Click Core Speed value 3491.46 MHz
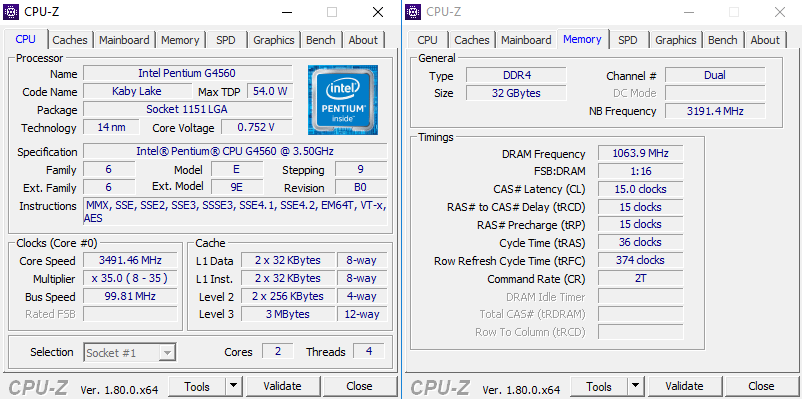802x399 pixels. click(130, 260)
